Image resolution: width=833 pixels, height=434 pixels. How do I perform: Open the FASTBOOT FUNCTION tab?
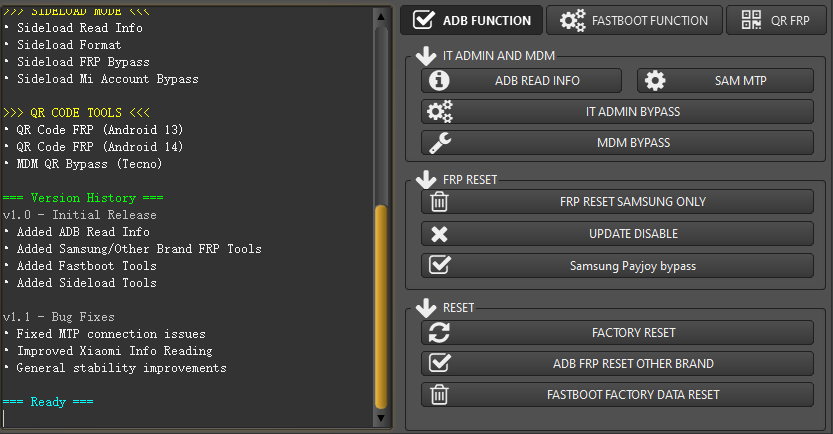[634, 20]
